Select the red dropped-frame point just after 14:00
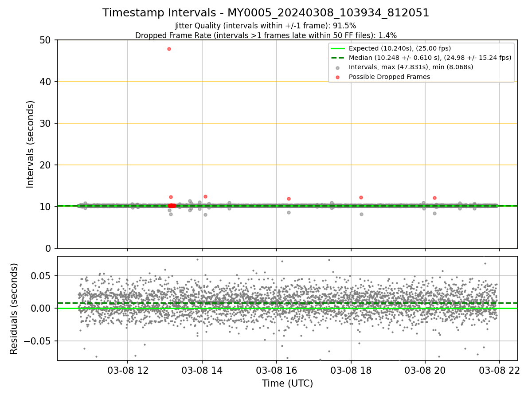 coord(205,196)
